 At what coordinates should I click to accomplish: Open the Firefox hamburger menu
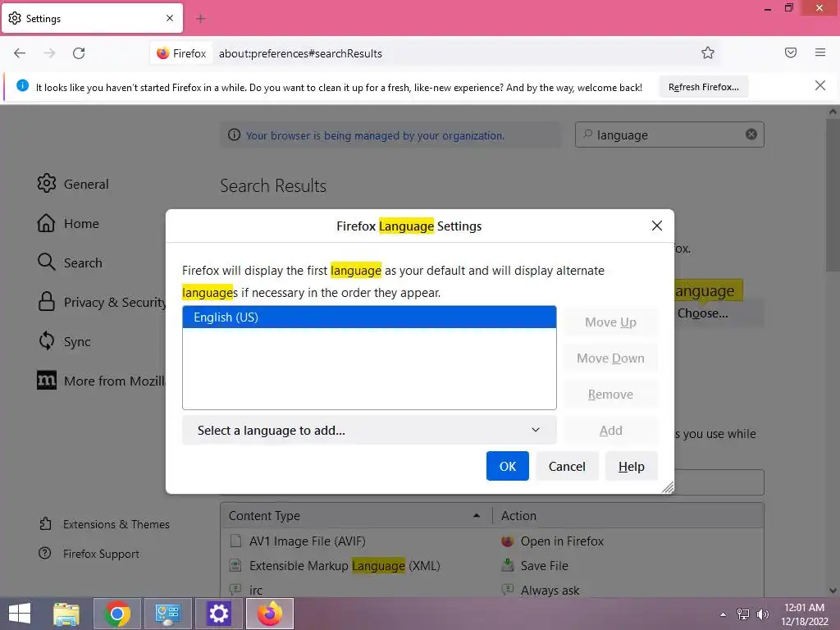[820, 52]
